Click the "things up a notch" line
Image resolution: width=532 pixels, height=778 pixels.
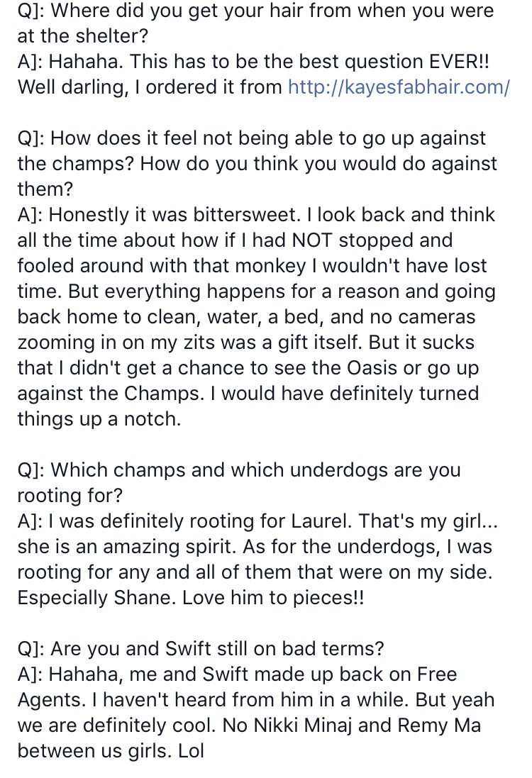click(x=99, y=419)
